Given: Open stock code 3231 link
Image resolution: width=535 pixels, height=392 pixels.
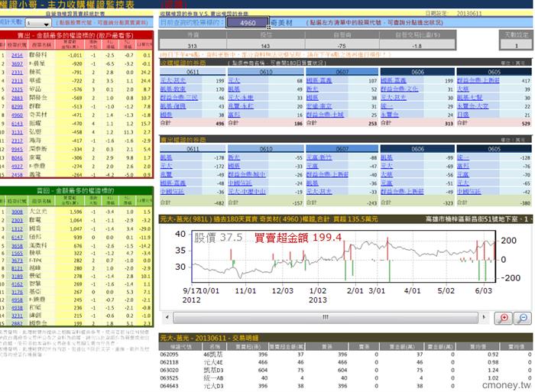Looking at the screenshot, I should tap(17, 316).
